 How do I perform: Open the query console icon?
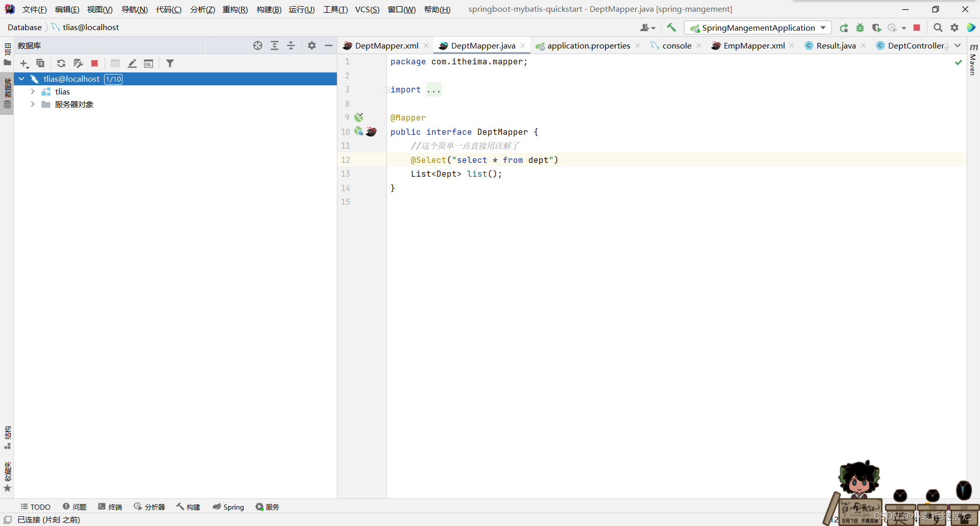point(149,63)
